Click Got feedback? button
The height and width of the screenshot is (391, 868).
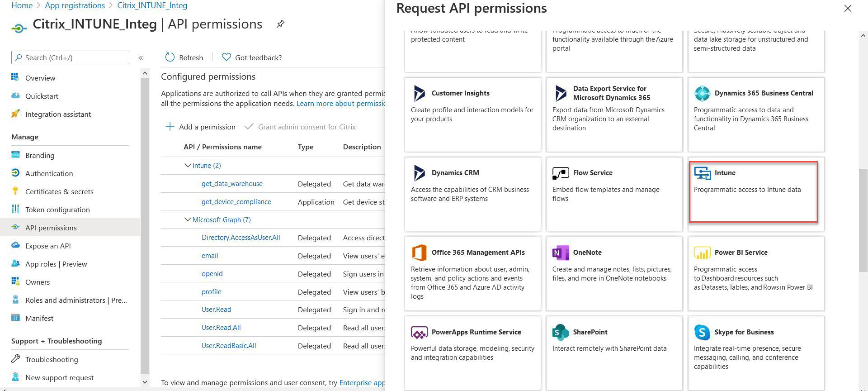coord(252,57)
